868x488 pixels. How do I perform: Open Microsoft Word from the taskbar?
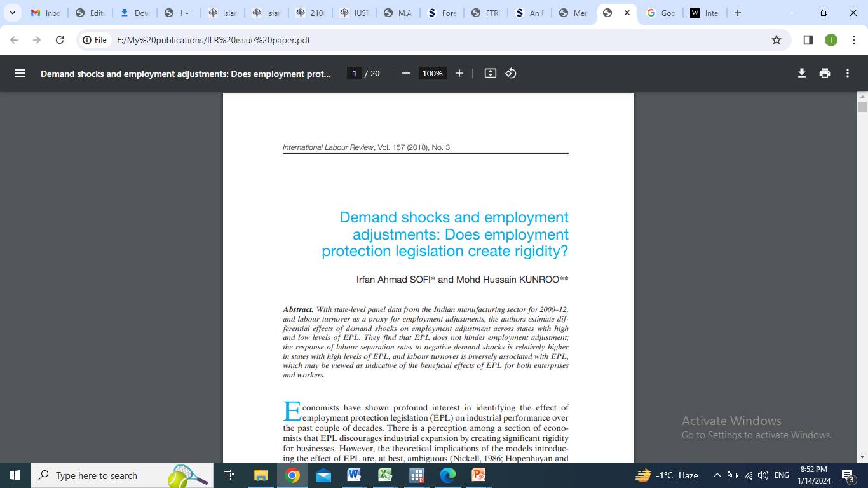point(354,475)
